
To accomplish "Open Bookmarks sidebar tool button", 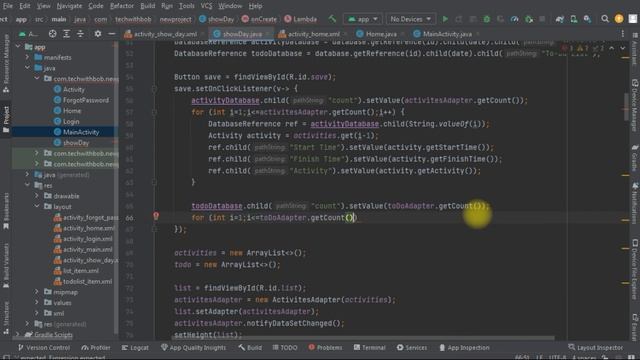I will 6,212.
